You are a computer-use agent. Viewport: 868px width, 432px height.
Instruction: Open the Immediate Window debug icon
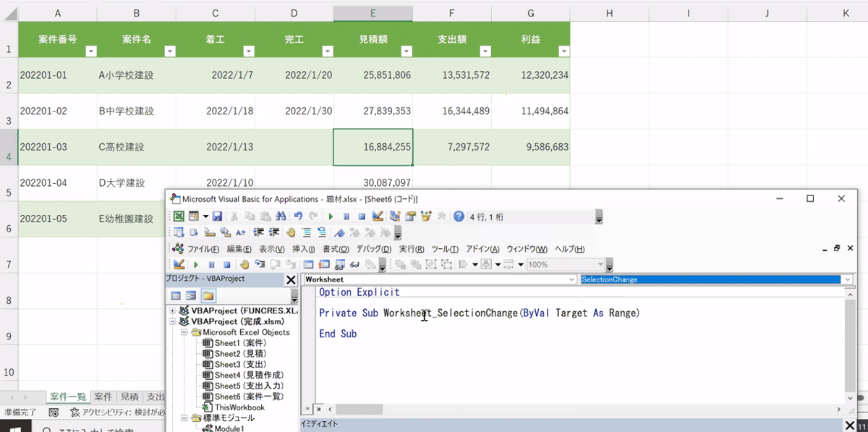click(323, 264)
